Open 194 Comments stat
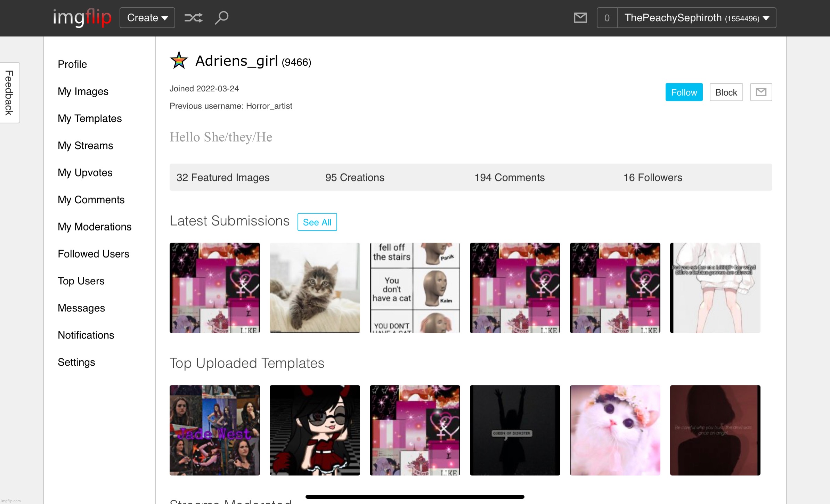This screenshot has width=830, height=504. [510, 178]
